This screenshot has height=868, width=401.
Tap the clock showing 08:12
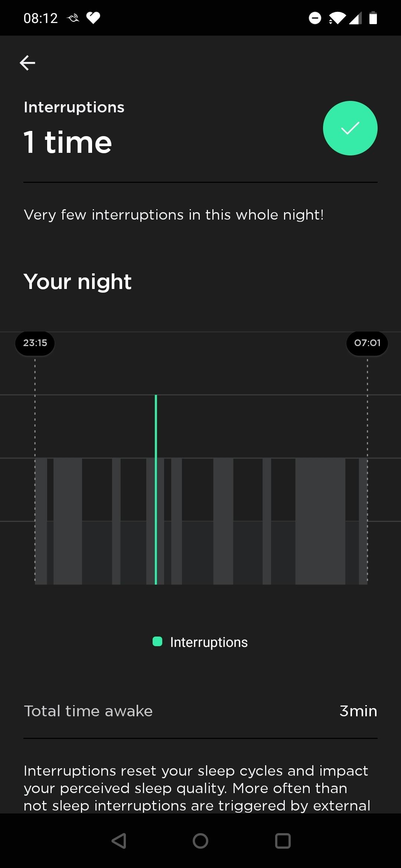coord(41,18)
